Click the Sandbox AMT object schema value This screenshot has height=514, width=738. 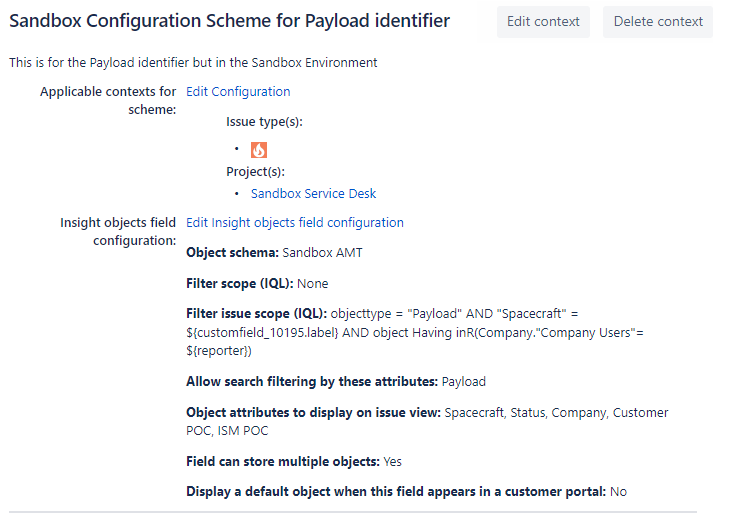pyautogui.click(x=322, y=252)
